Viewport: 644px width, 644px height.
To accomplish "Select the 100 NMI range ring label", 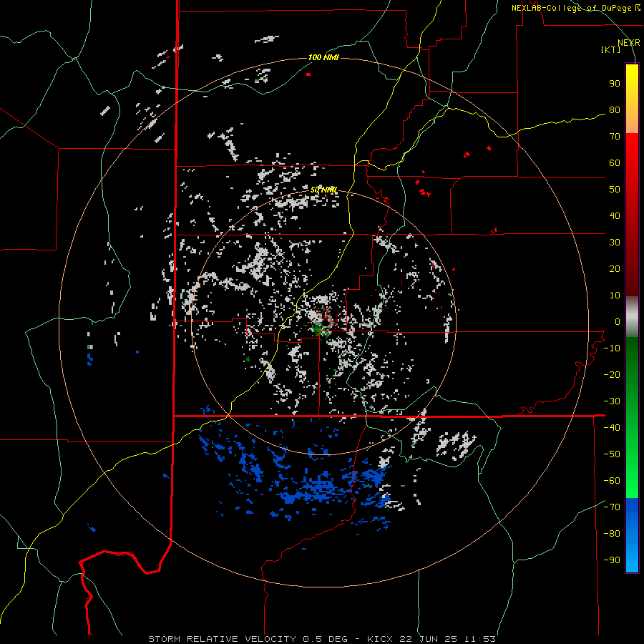I will [323, 57].
